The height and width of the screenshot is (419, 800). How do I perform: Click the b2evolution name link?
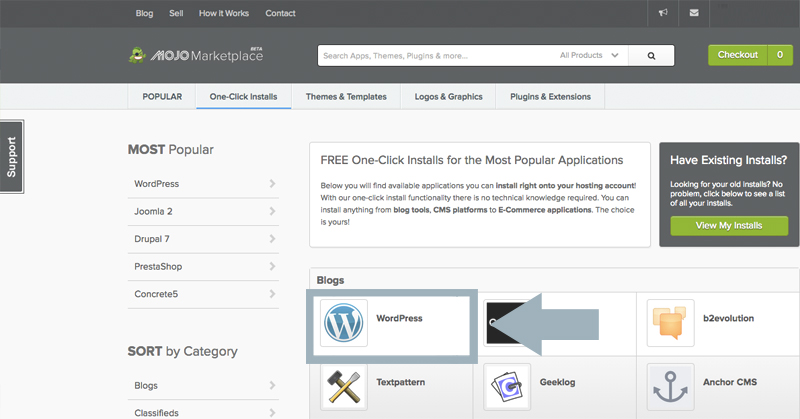tap(728, 318)
